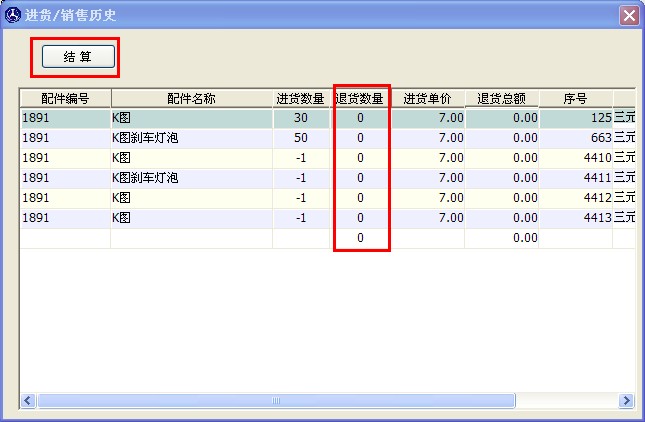
Task: Click the 退货总额 column header
Action: point(502,99)
